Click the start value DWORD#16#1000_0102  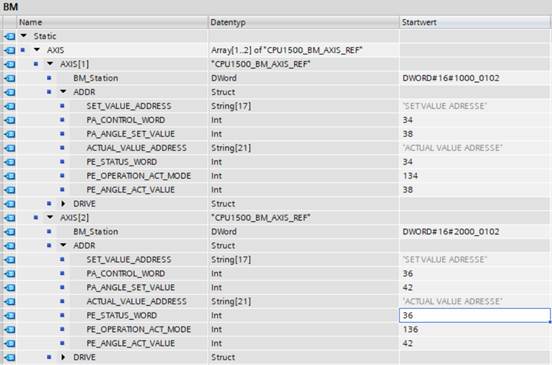tap(451, 78)
